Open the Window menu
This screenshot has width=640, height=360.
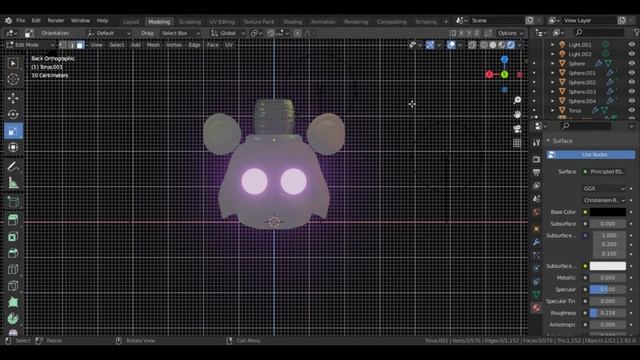pyautogui.click(x=80, y=20)
